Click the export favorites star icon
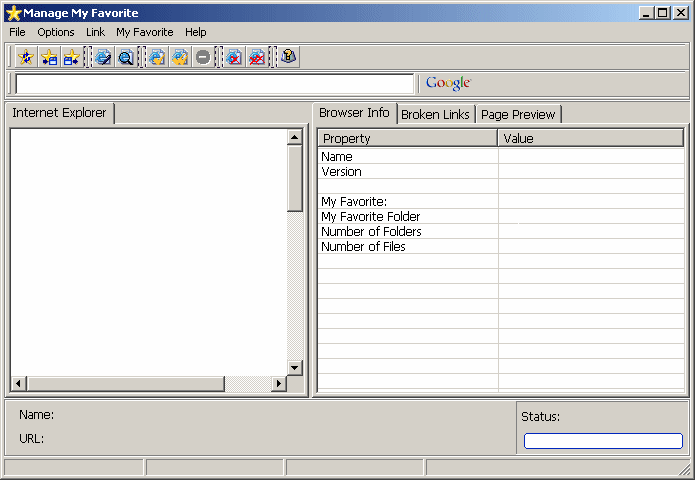Viewport: 695px width, 480px height. (71, 57)
